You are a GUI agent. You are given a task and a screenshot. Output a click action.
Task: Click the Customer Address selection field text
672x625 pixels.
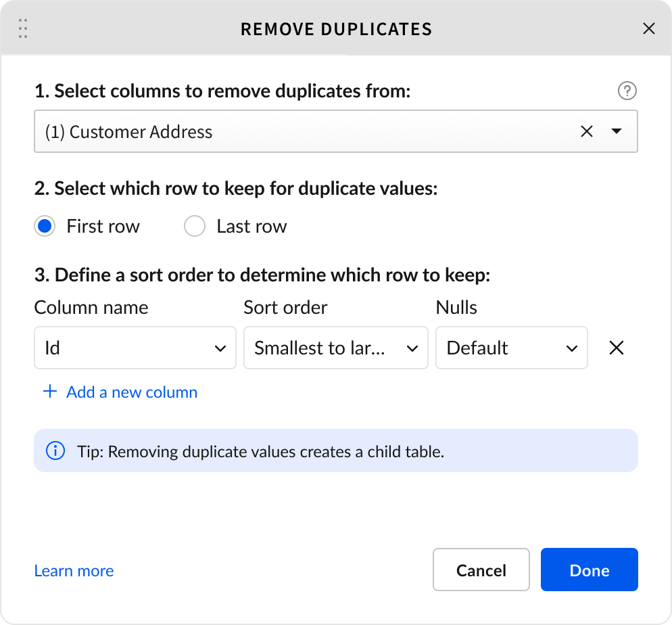tap(128, 132)
